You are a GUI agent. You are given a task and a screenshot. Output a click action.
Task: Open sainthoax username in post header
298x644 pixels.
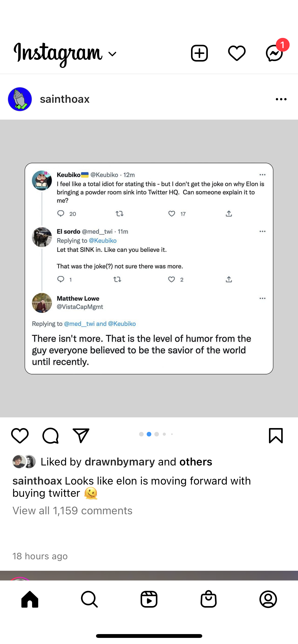[x=65, y=99]
